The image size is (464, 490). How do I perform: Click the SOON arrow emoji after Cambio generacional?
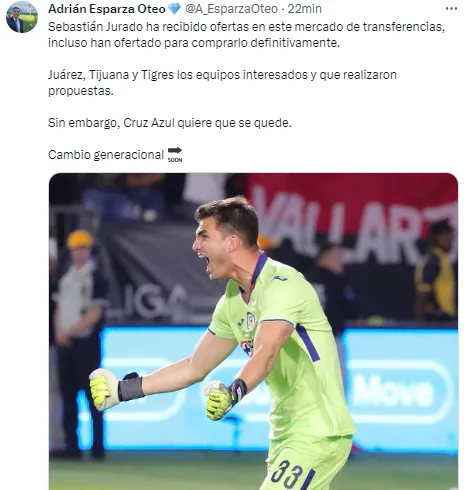(x=175, y=154)
